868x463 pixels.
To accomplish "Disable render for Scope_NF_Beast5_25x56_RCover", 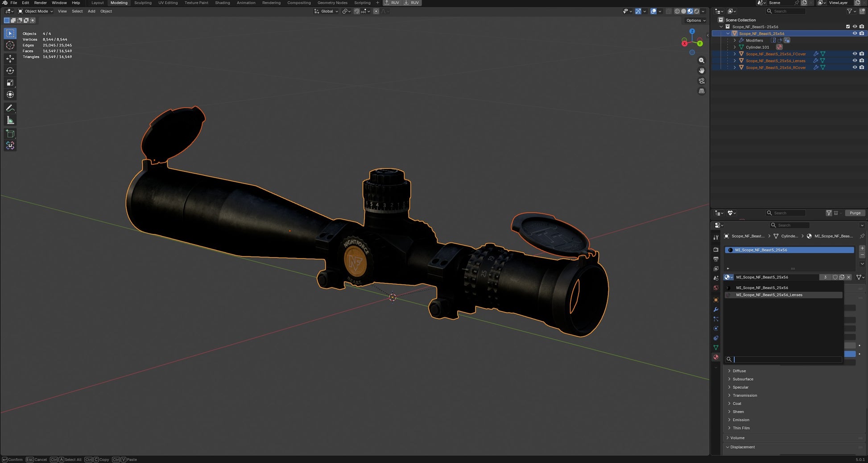I will (x=862, y=67).
